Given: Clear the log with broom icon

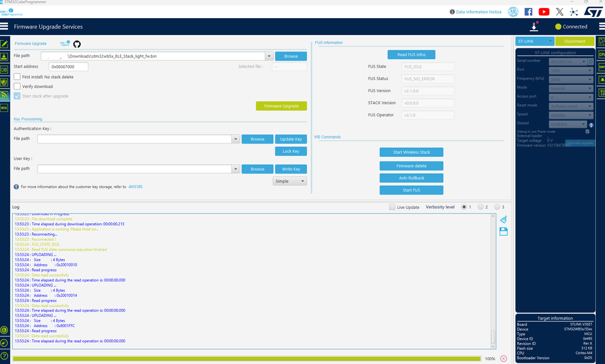Looking at the screenshot, I should coord(503,219).
